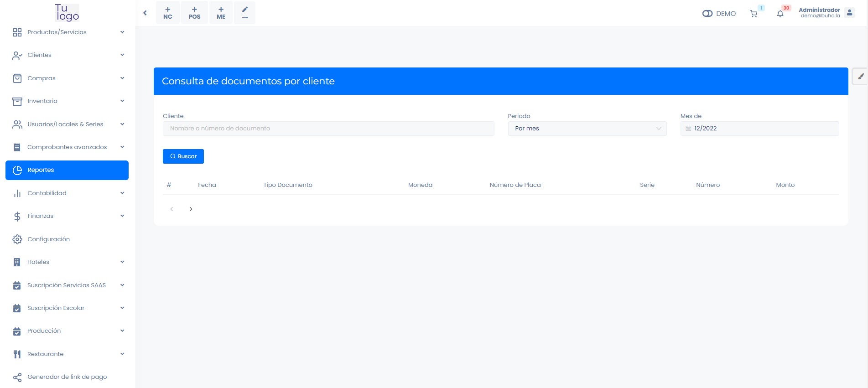Click the Administrador user avatar icon
The height and width of the screenshot is (388, 868).
click(849, 13)
